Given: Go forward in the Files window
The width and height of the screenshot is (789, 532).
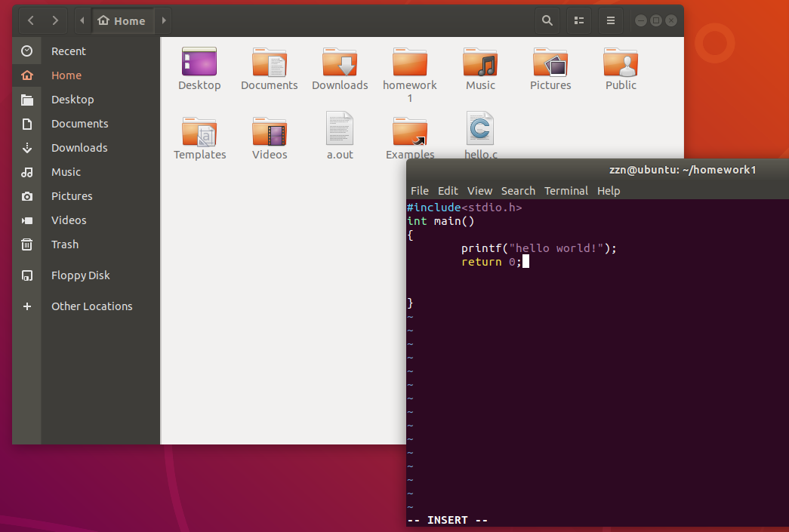Looking at the screenshot, I should pyautogui.click(x=55, y=20).
